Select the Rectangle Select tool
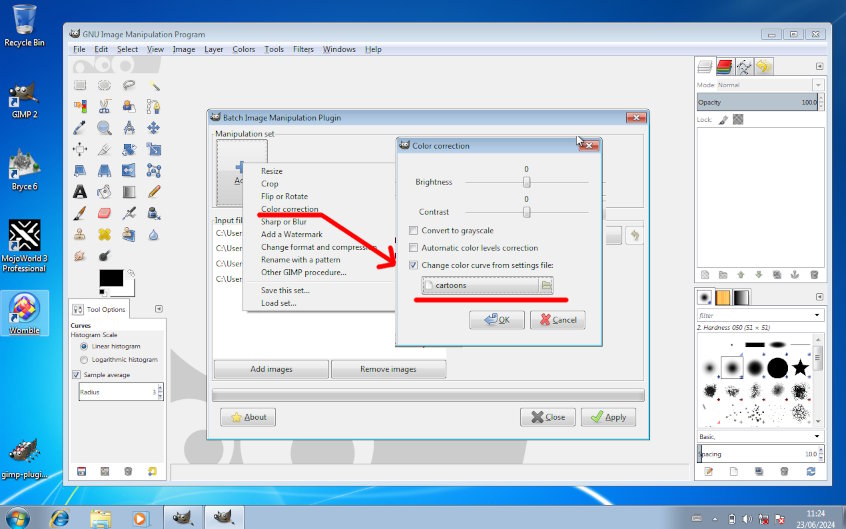 pos(80,85)
